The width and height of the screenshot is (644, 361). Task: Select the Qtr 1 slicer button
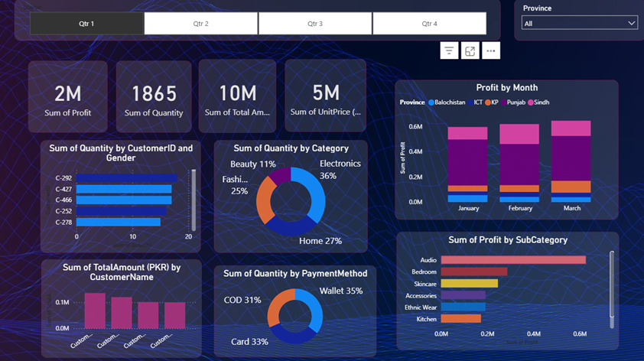coord(86,24)
